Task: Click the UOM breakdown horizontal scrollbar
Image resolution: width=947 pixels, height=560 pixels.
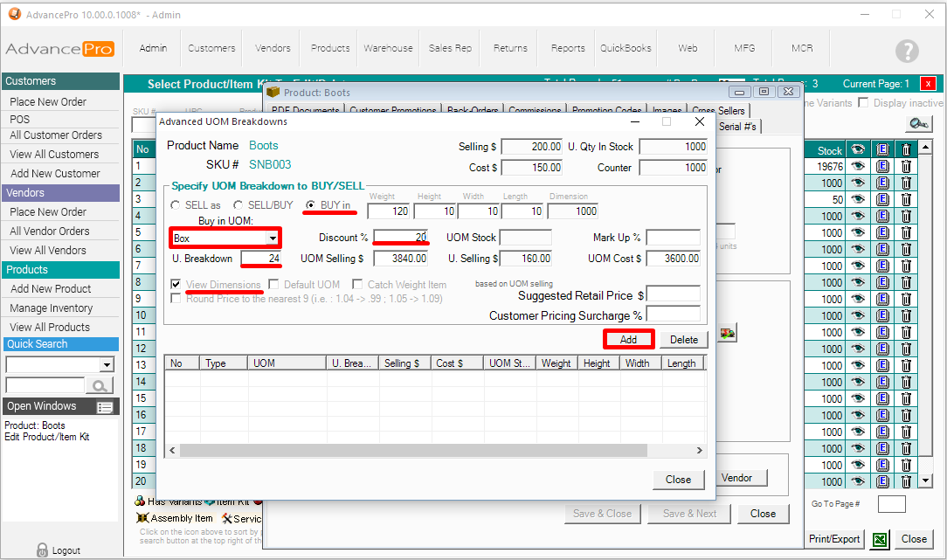Action: tap(409, 450)
